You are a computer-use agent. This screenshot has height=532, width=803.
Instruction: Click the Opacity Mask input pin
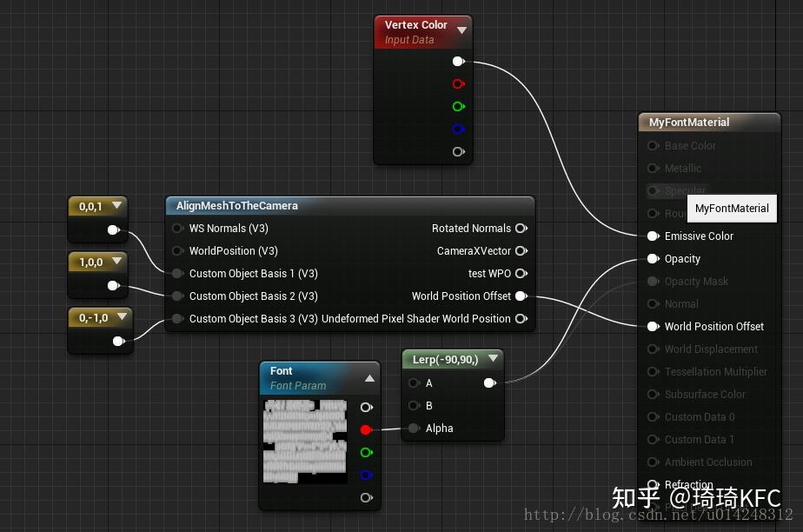(x=653, y=281)
